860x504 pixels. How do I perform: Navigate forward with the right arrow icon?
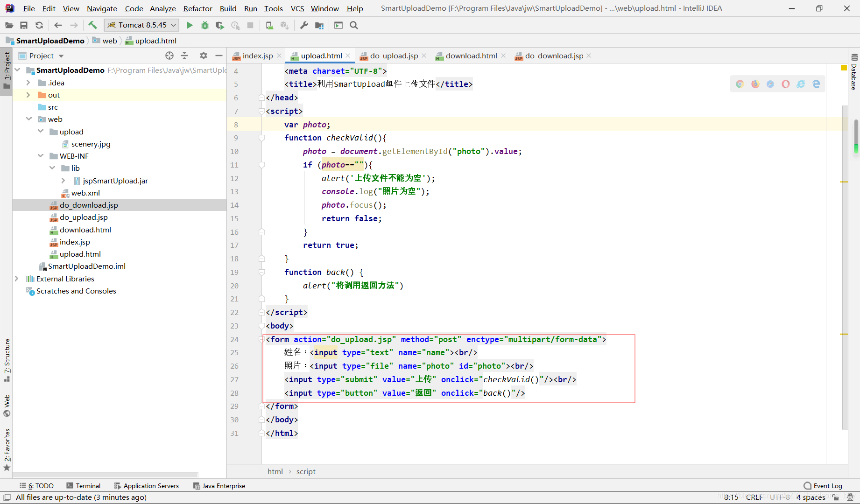tap(74, 25)
